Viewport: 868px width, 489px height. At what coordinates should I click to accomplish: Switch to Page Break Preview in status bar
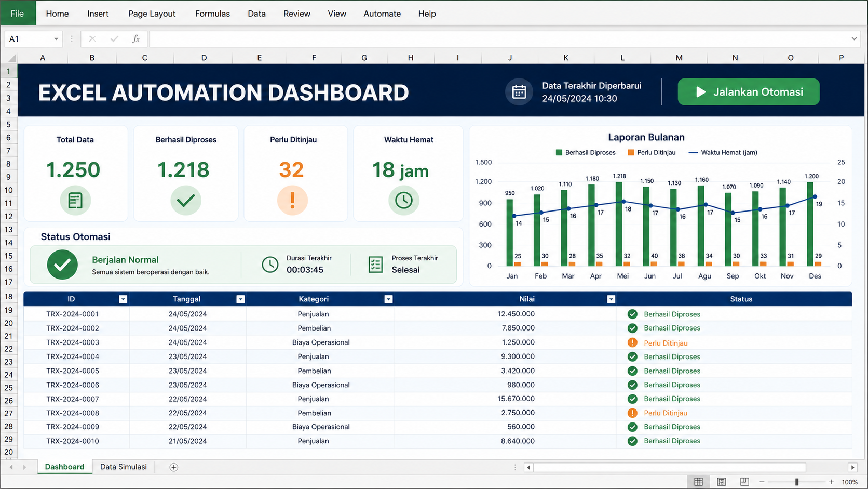click(x=744, y=482)
